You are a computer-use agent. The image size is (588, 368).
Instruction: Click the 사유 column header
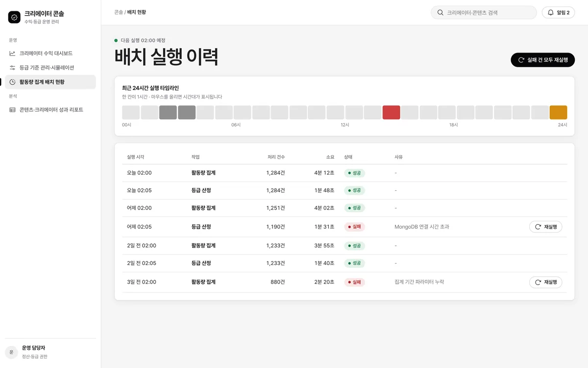click(x=399, y=157)
